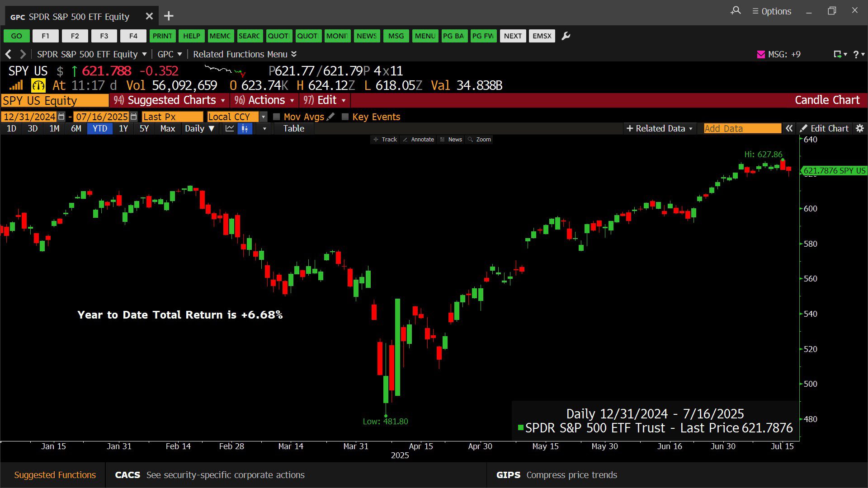Switch to the Table view
The height and width of the screenshot is (488, 868).
click(x=293, y=129)
